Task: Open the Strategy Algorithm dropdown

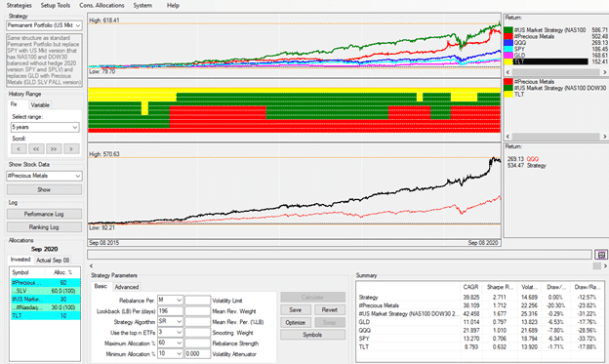Action: 170,322
